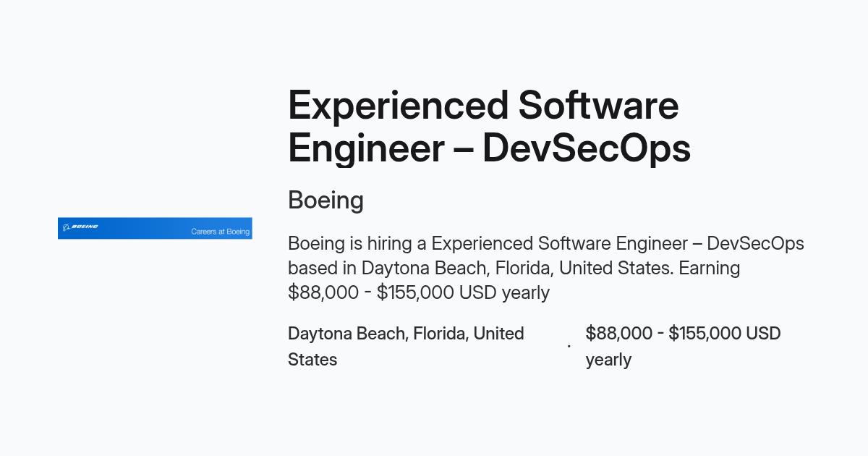Open the Careers at Boeing link in the banner
This screenshot has width=868, height=456.
[x=220, y=232]
